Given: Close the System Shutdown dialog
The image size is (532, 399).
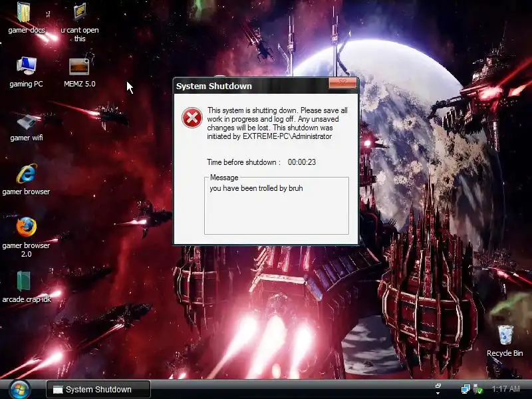Looking at the screenshot, I should pos(342,82).
